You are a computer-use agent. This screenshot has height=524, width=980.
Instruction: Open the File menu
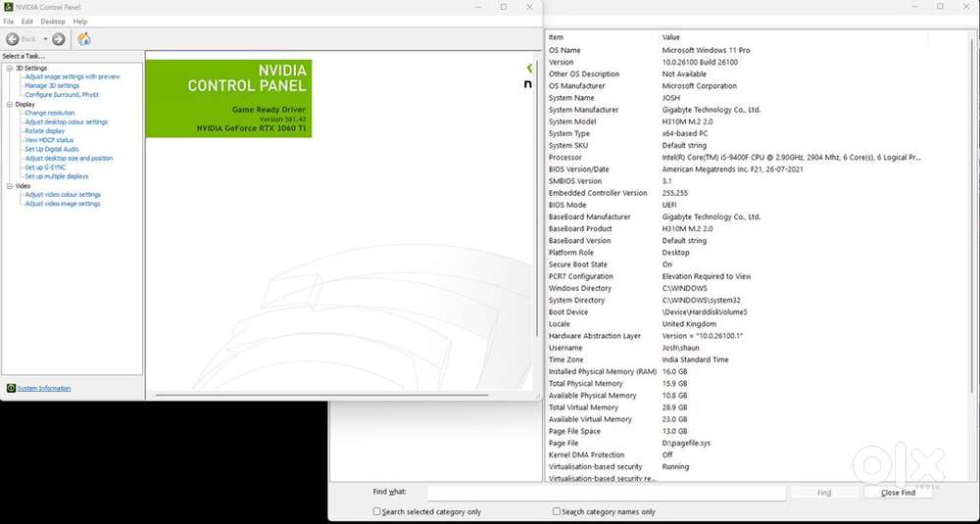(9, 21)
